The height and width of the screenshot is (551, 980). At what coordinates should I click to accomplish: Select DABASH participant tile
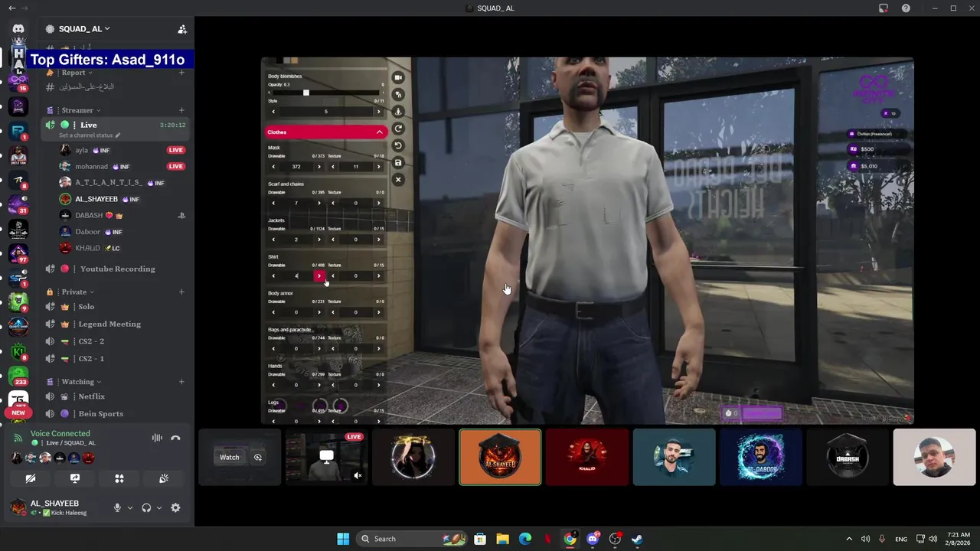click(x=848, y=457)
